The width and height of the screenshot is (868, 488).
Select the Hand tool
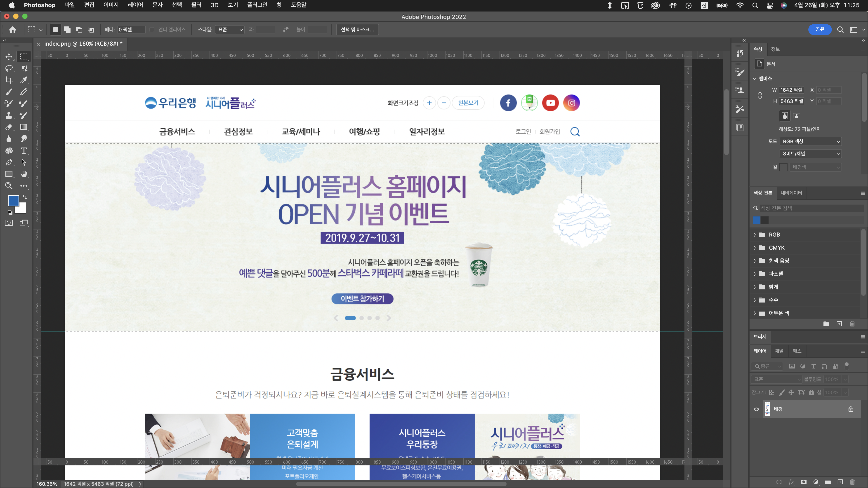pyautogui.click(x=24, y=174)
